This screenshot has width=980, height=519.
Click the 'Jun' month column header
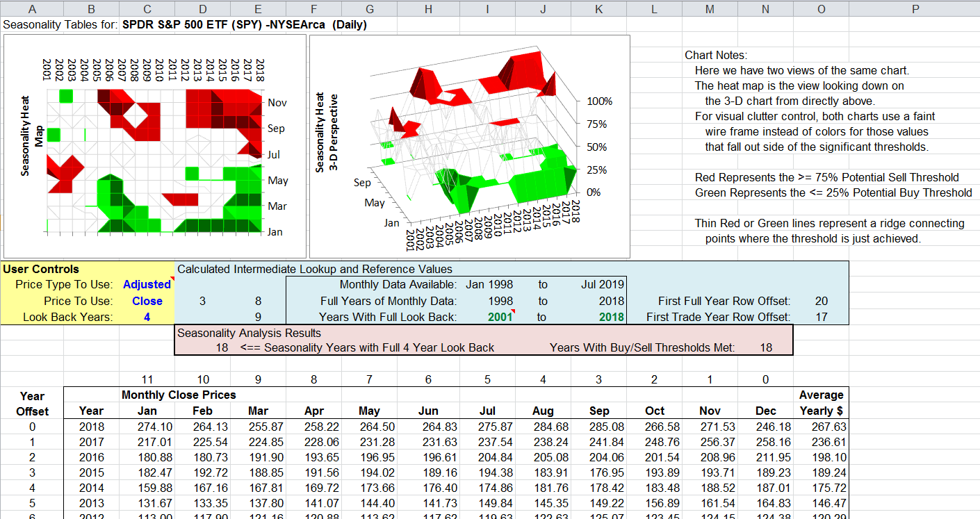tap(428, 411)
